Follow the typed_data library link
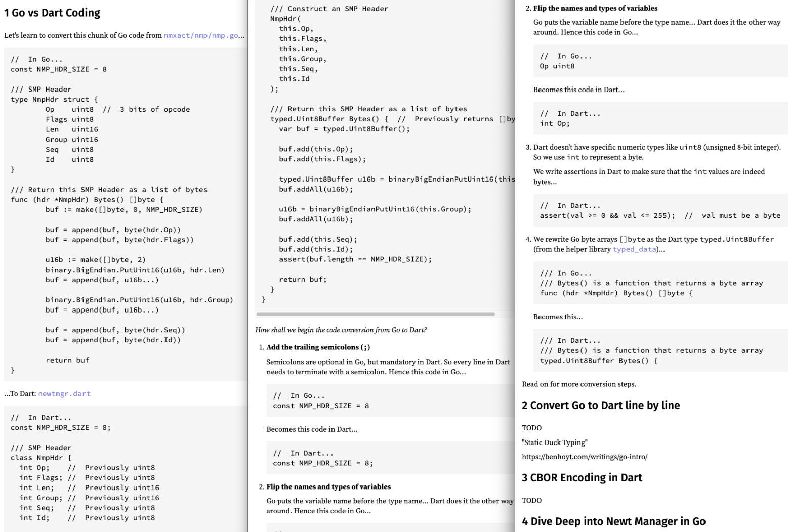788x532 pixels. 634,249
